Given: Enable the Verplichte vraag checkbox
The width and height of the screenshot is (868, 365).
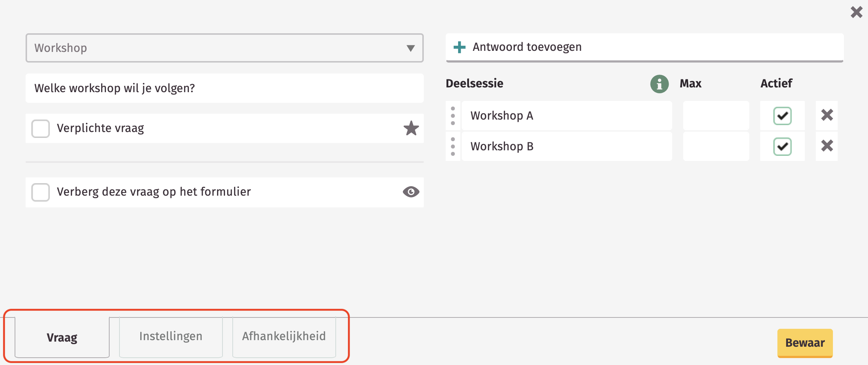Looking at the screenshot, I should 41,128.
